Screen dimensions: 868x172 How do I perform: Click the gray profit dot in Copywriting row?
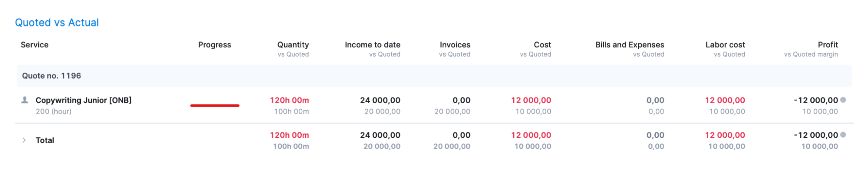[x=843, y=100]
